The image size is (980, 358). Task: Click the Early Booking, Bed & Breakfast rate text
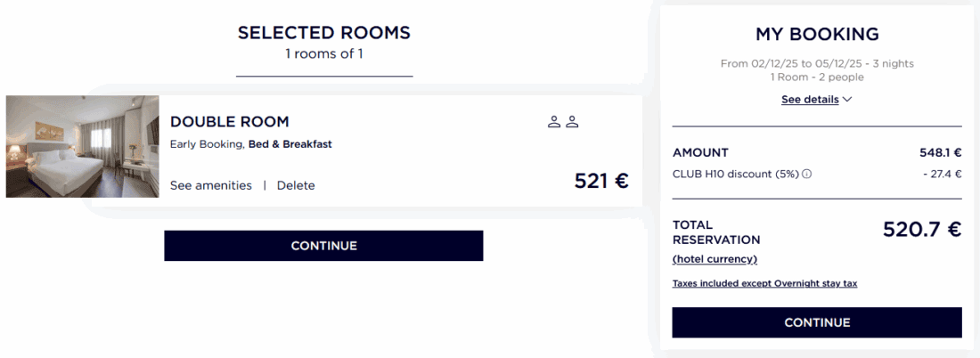point(250,144)
